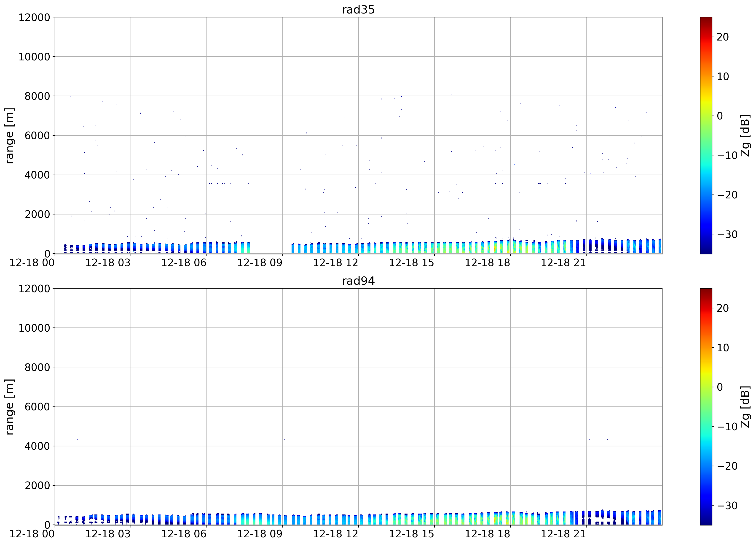Click the 10 tick on rad94 colorbar

723,348
